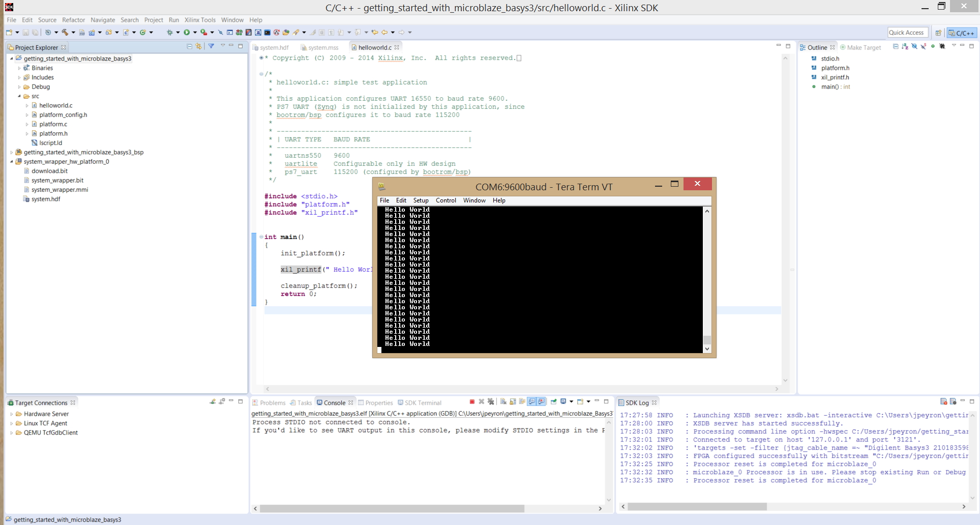Click the Debug bug toolbar icon
This screenshot has width=980, height=525.
(x=169, y=33)
